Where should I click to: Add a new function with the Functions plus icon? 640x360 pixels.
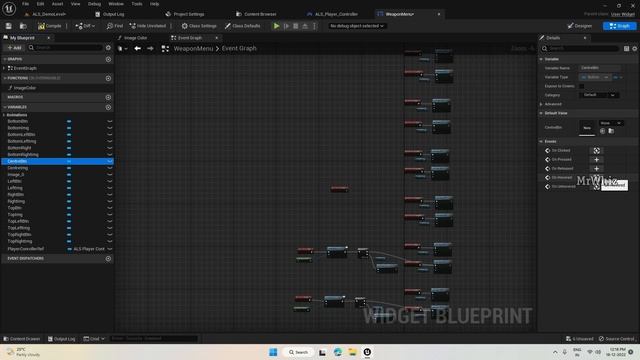108,78
